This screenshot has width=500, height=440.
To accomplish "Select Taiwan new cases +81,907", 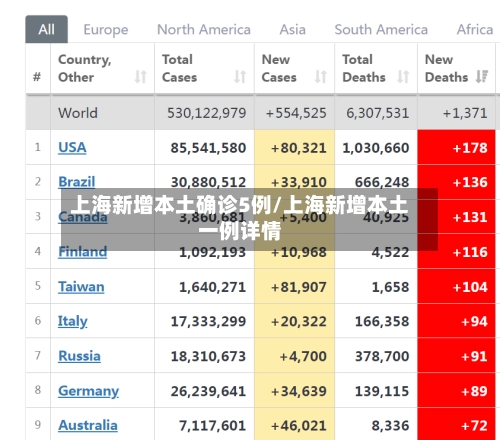I will (x=299, y=287).
